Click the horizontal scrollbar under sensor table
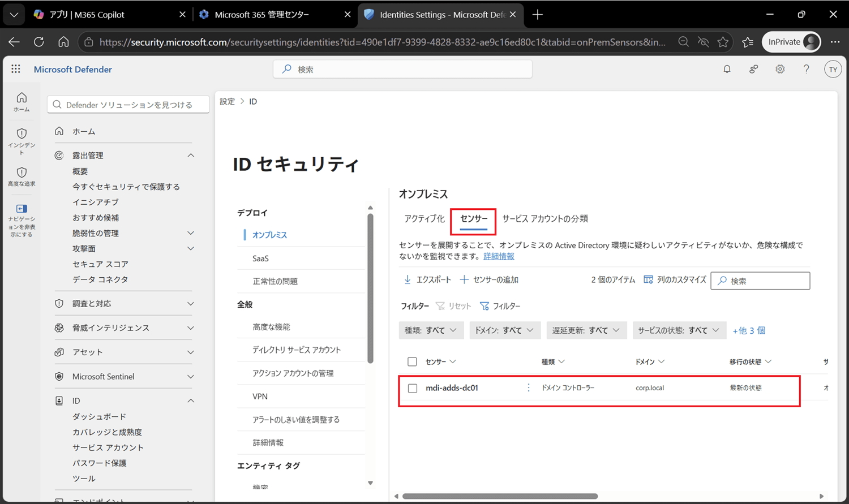The image size is (849, 504). tap(500, 496)
